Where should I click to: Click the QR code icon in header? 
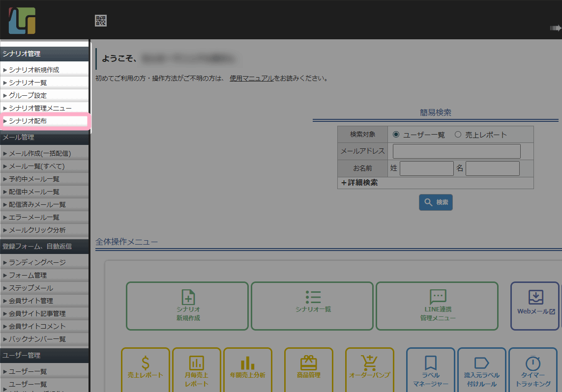[x=101, y=21]
